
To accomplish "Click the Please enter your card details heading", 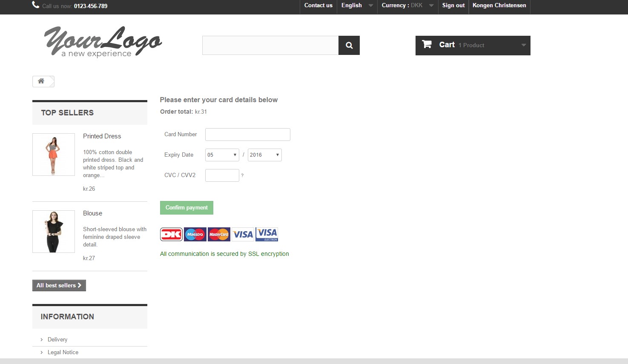I will coord(219,100).
